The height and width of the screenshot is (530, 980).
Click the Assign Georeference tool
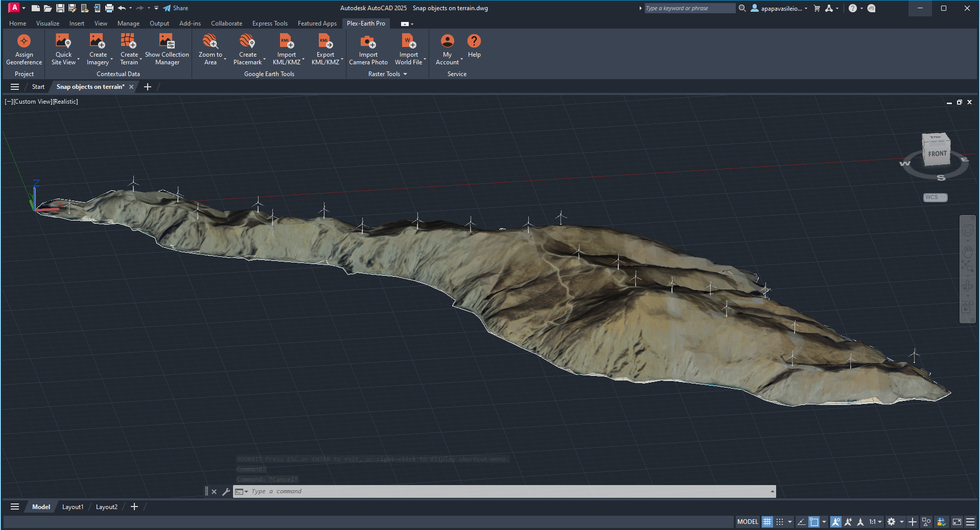point(24,50)
